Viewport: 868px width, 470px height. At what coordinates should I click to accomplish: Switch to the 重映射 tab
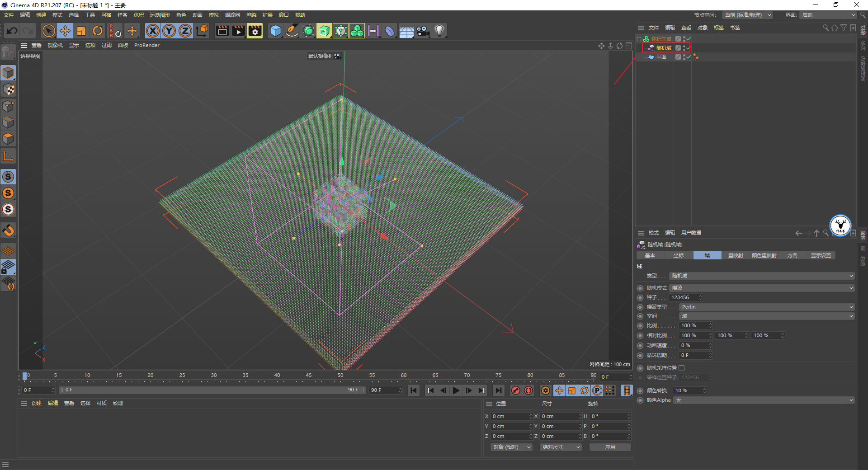[735, 255]
